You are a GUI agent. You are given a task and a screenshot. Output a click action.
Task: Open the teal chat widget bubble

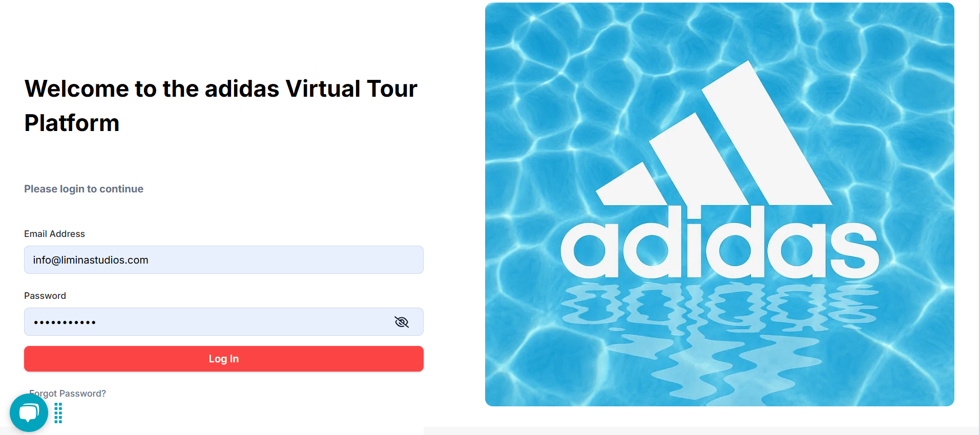click(29, 412)
